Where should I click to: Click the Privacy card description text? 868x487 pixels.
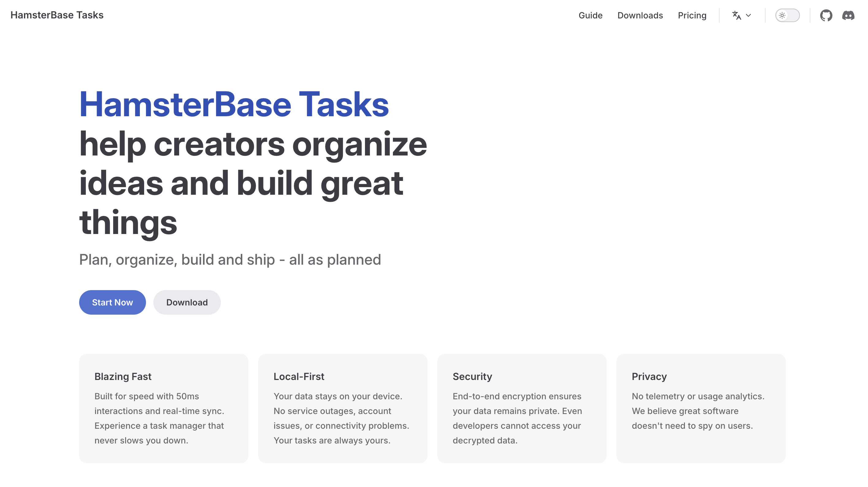[697, 411]
